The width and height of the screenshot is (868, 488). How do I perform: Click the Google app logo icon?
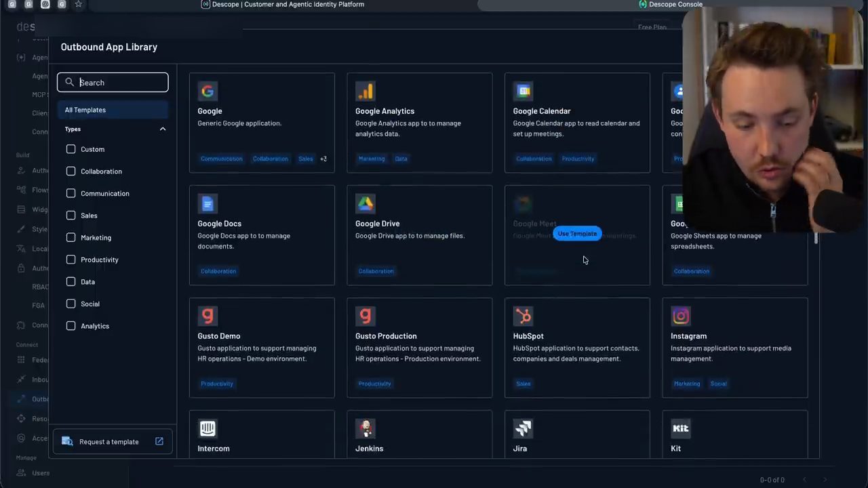pyautogui.click(x=208, y=91)
